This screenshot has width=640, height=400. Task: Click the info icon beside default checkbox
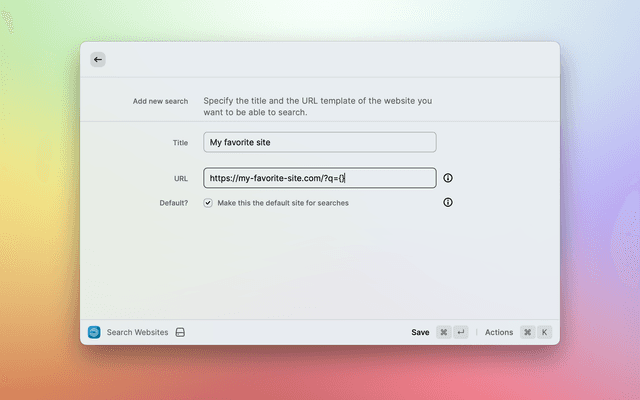pos(448,202)
